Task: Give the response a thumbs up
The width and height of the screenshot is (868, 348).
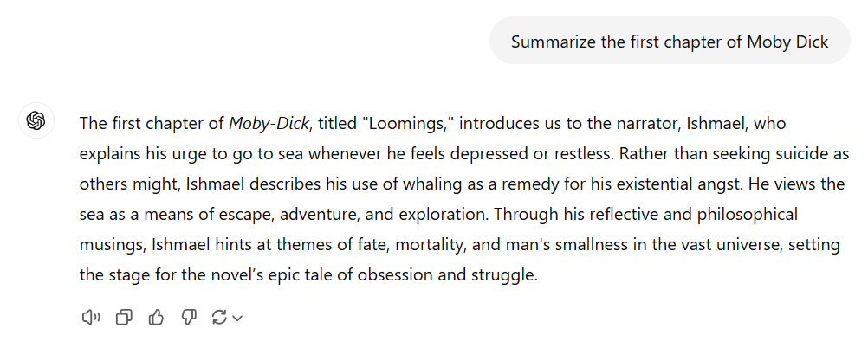Action: 156,318
